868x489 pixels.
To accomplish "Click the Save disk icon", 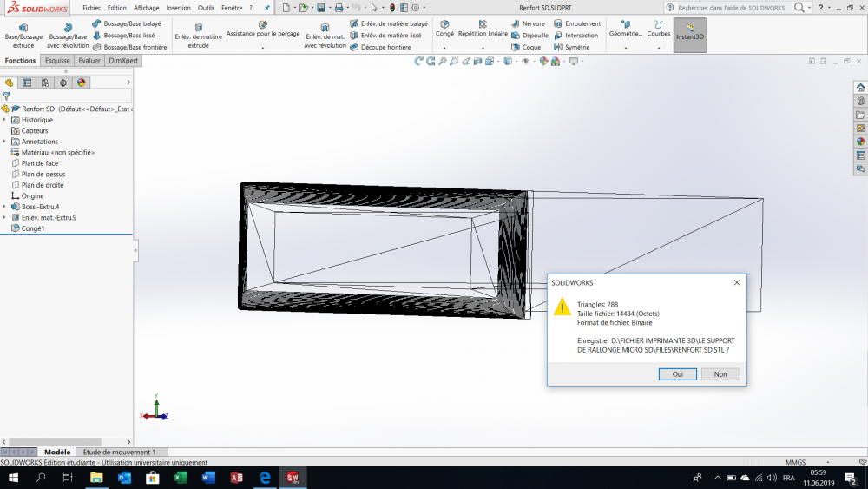I will 321,8.
